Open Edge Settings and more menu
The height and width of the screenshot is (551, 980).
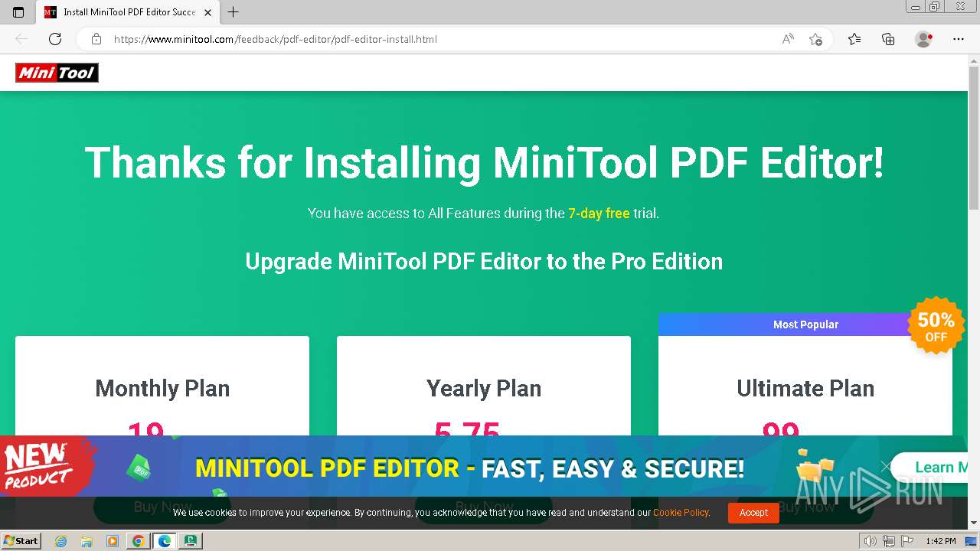(x=959, y=39)
